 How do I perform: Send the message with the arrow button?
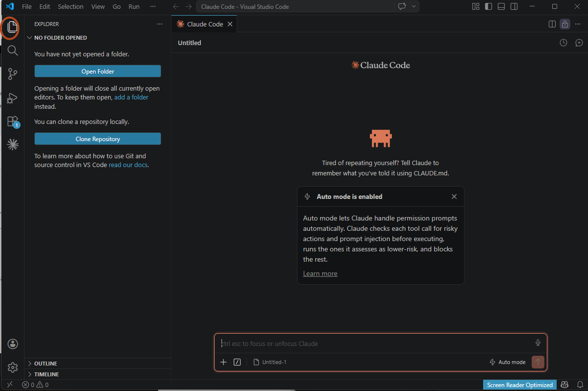(538, 362)
